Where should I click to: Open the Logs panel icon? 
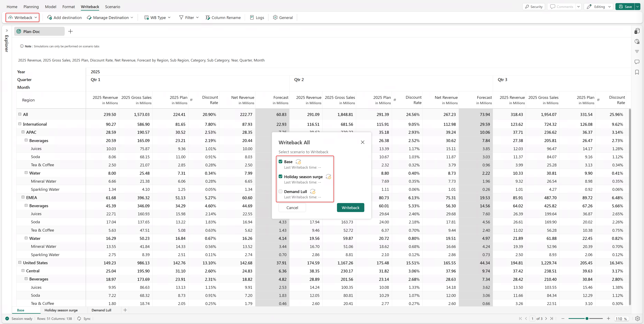(252, 17)
